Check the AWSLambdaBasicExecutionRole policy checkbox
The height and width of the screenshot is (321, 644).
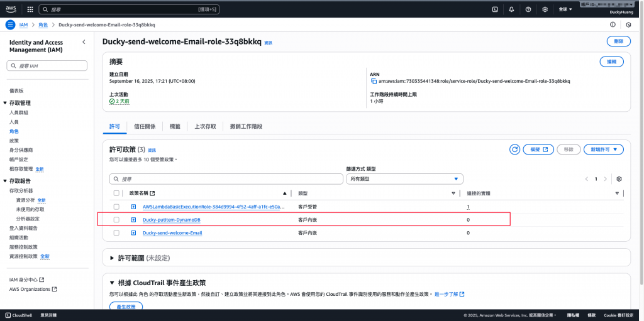coord(116,207)
